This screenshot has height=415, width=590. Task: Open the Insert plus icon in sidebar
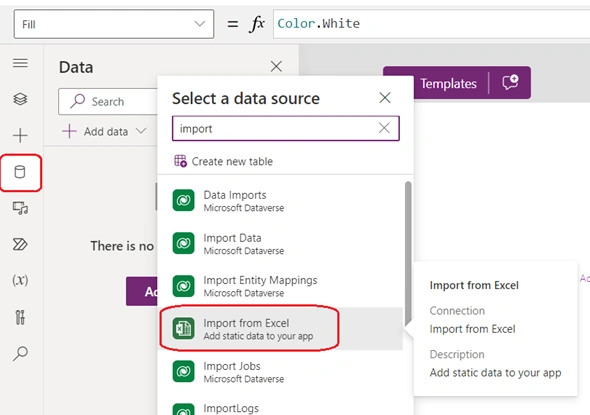click(20, 135)
